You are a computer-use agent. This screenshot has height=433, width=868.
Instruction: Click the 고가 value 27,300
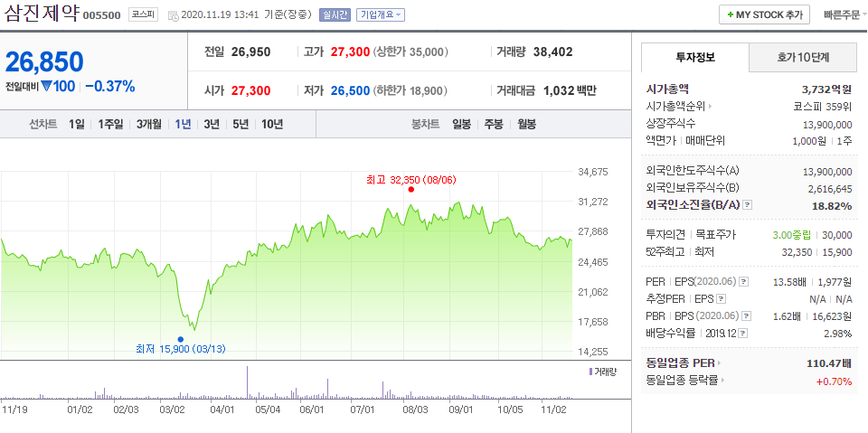[350, 52]
